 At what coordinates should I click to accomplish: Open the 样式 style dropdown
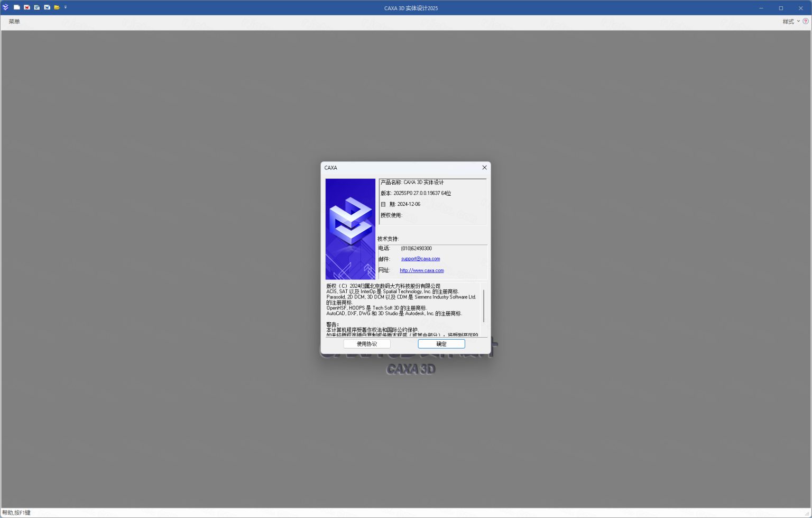[x=791, y=22]
